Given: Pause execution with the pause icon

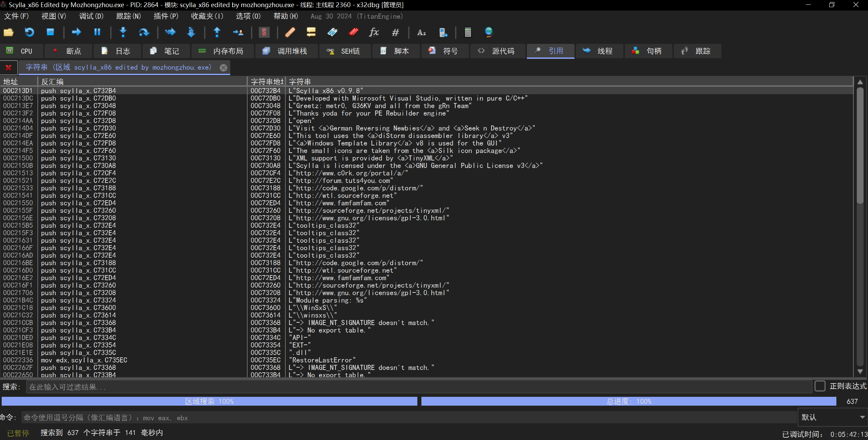Looking at the screenshot, I should [x=97, y=32].
